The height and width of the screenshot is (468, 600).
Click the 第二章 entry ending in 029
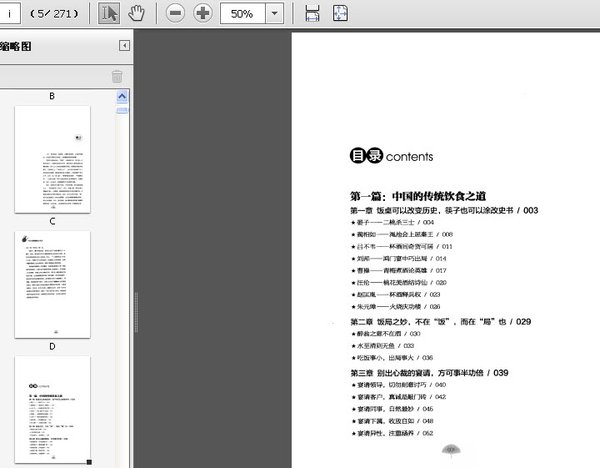coord(440,322)
